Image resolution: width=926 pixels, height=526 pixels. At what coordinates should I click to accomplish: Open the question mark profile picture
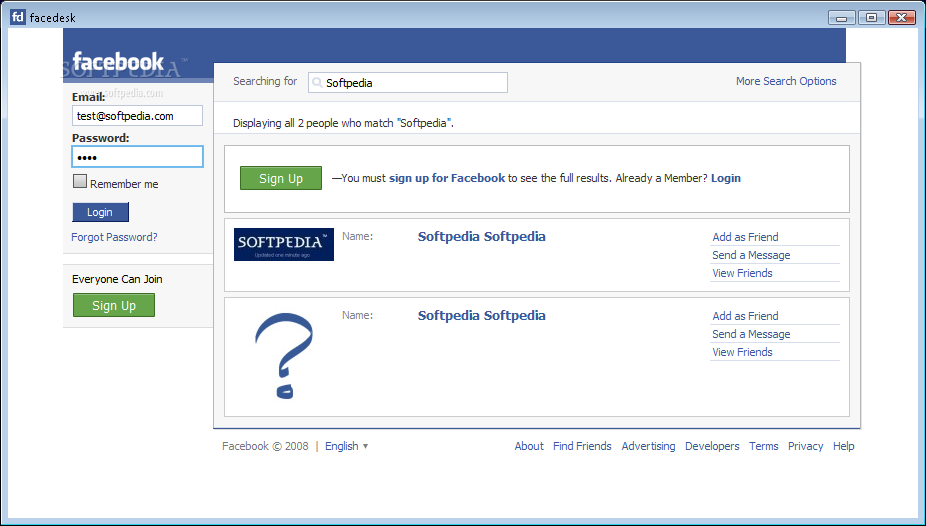coord(284,356)
